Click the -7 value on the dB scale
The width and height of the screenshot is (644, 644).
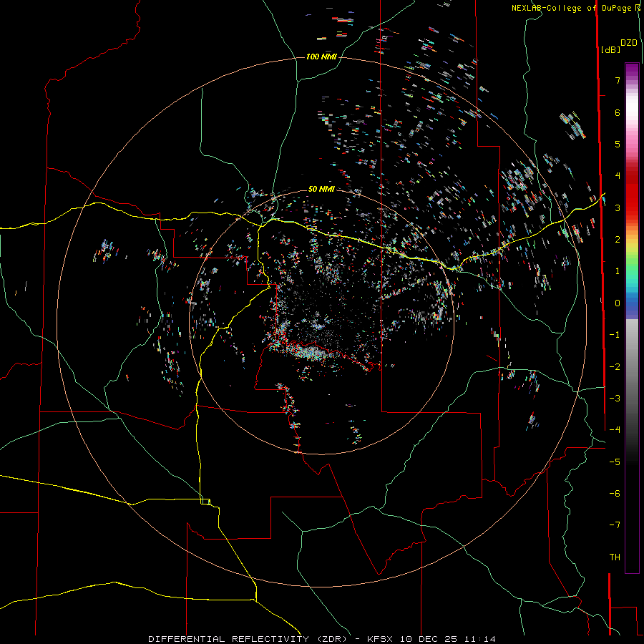[x=615, y=525]
